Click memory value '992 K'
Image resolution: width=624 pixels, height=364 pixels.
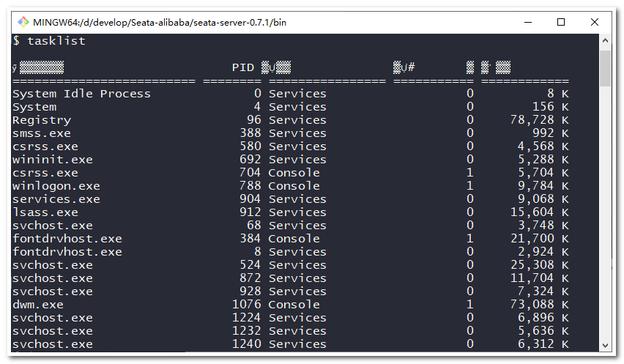[551, 133]
